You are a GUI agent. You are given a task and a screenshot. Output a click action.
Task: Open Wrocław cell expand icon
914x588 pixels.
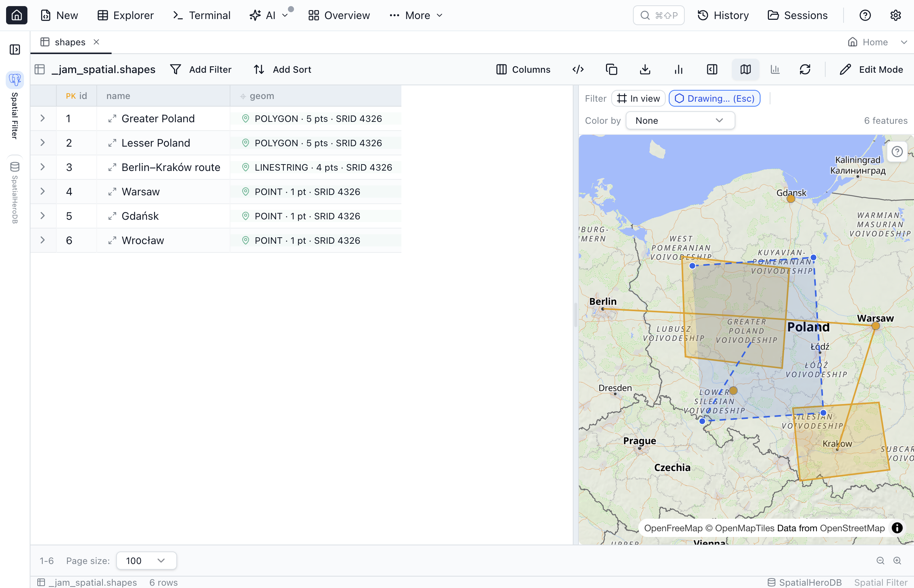[112, 241]
